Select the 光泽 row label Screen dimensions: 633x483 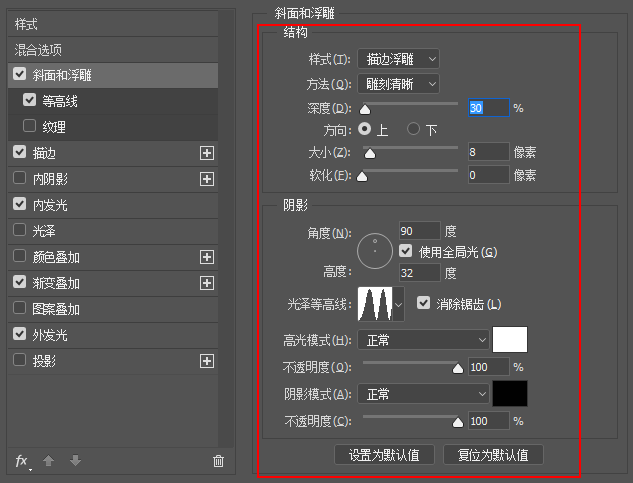pyautogui.click(x=44, y=231)
